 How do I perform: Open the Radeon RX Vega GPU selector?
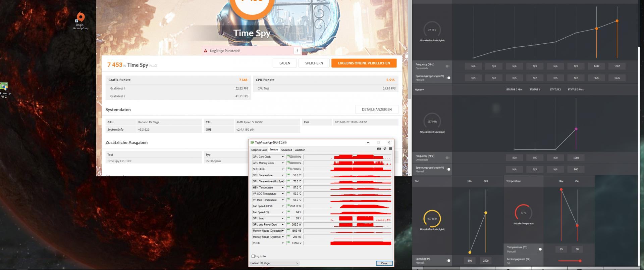coord(274,263)
